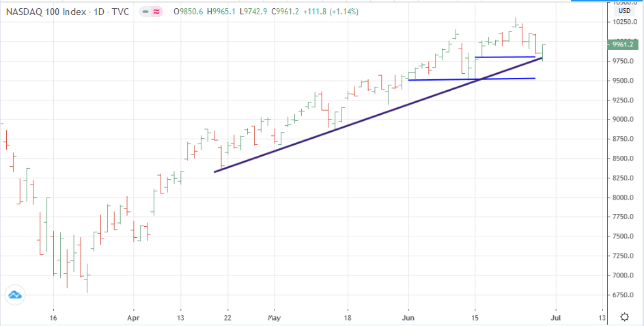Click the Apr label on time axis
This screenshot has width=644, height=326.
coord(133,317)
